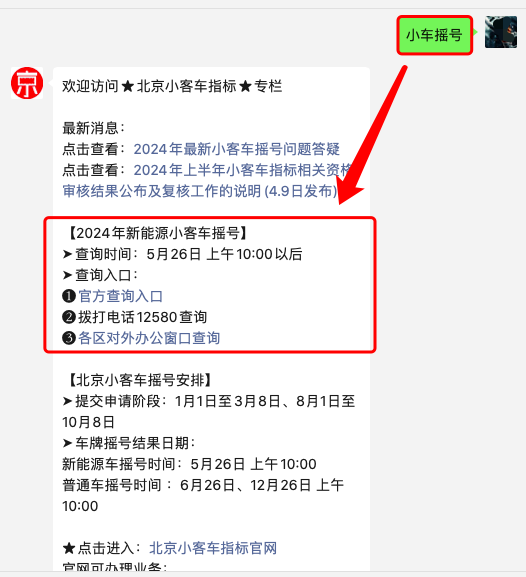The height and width of the screenshot is (577, 526).
Task: Click the star before 点击进入
Action: click(69, 549)
